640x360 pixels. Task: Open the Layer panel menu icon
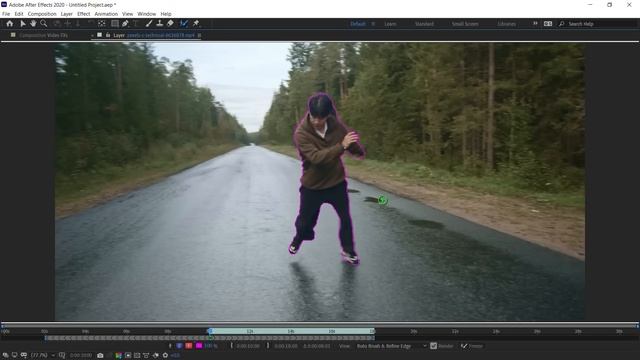[199, 36]
